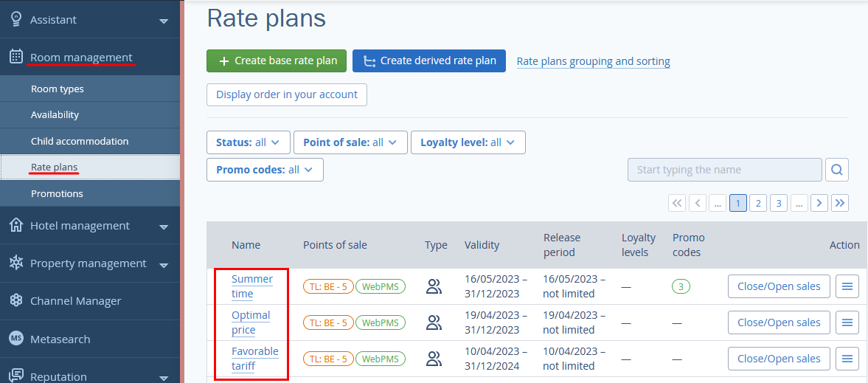Open the hamburger action menu for Summer time
This screenshot has width=868, height=383.
(x=847, y=286)
